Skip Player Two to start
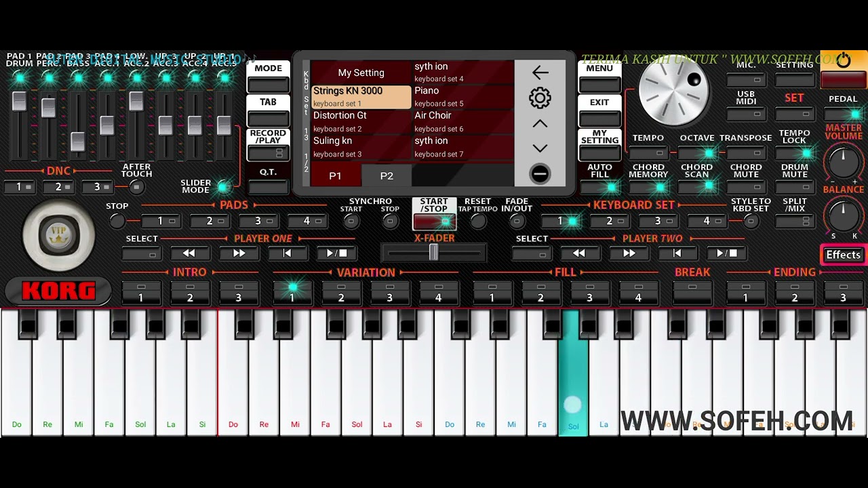 pos(677,253)
